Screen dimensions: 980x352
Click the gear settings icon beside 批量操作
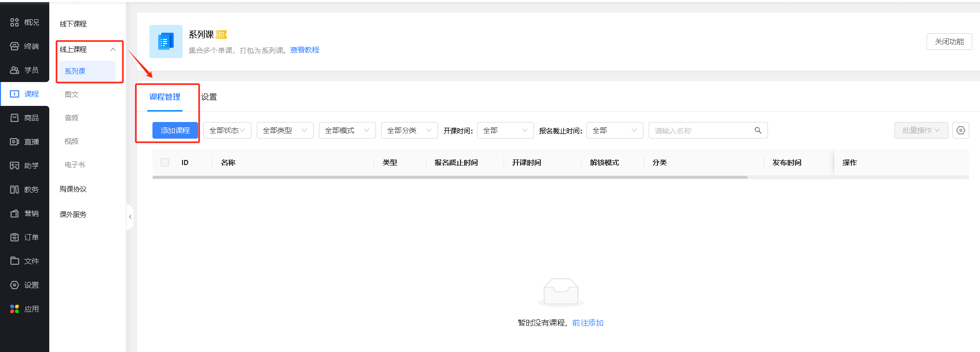(x=960, y=130)
